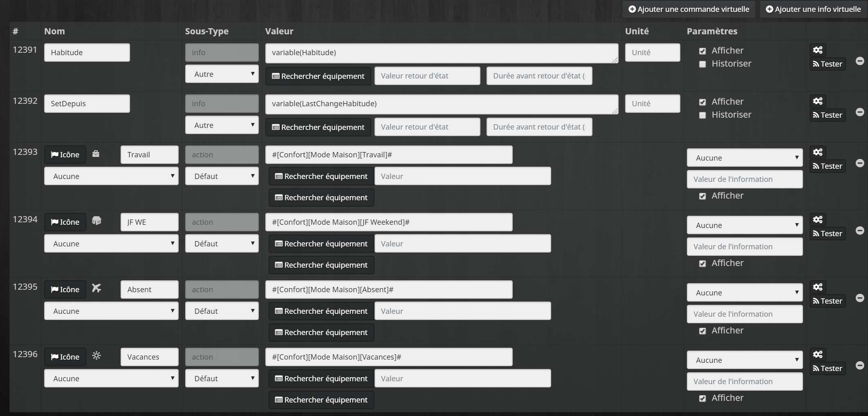Click the briefcase icon of Travail command
868x416 pixels.
(96, 154)
